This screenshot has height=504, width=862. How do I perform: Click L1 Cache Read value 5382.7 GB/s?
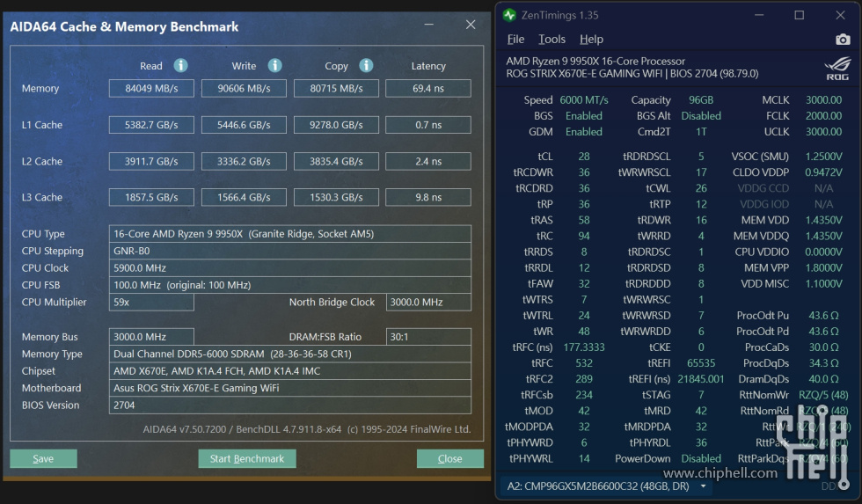(151, 125)
